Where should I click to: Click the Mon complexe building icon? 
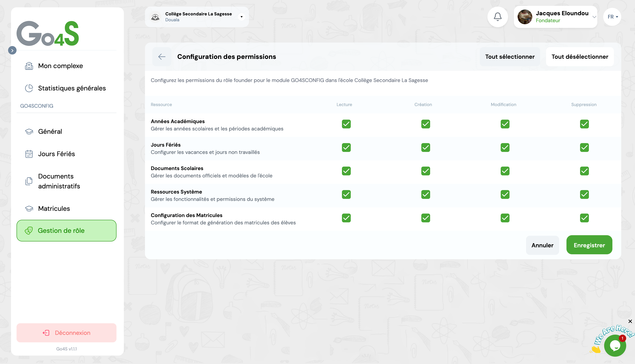click(x=29, y=66)
